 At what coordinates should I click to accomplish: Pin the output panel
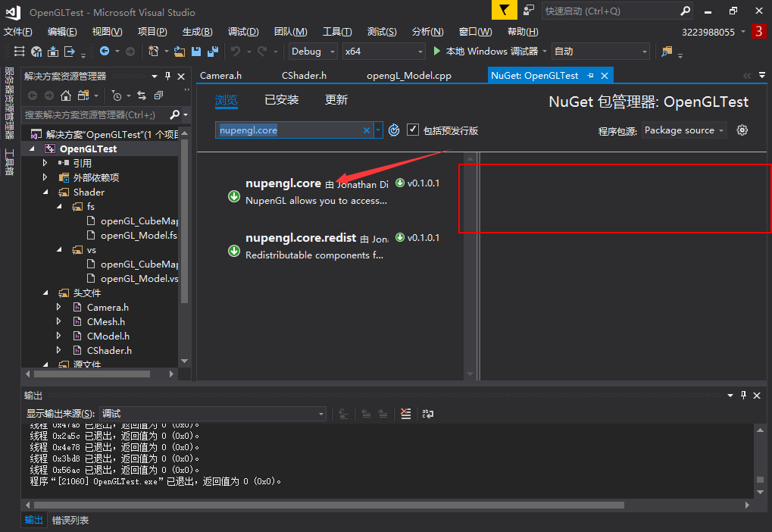[x=743, y=395]
